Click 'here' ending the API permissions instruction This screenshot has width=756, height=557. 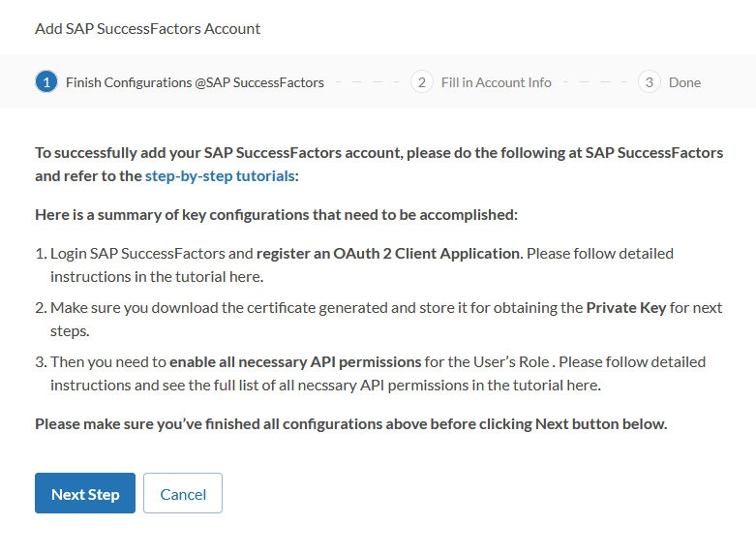coord(585,385)
